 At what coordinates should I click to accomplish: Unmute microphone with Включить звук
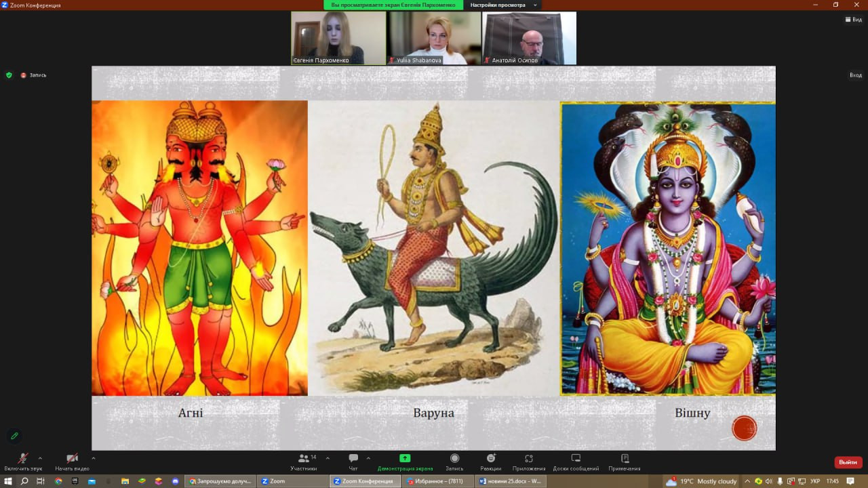[x=23, y=462]
